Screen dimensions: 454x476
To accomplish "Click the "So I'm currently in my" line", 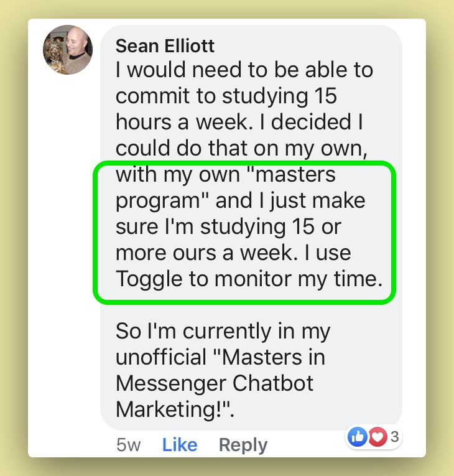I will pyautogui.click(x=223, y=331).
